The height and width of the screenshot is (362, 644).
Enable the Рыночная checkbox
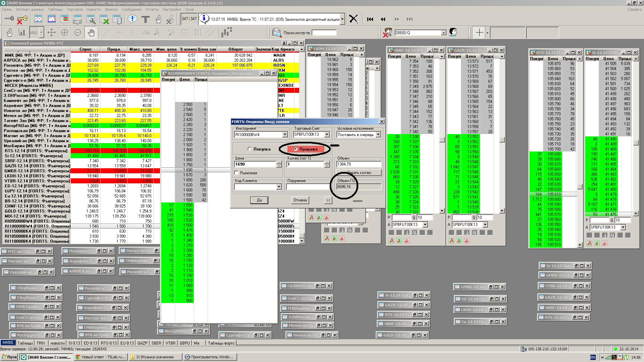coord(236,173)
